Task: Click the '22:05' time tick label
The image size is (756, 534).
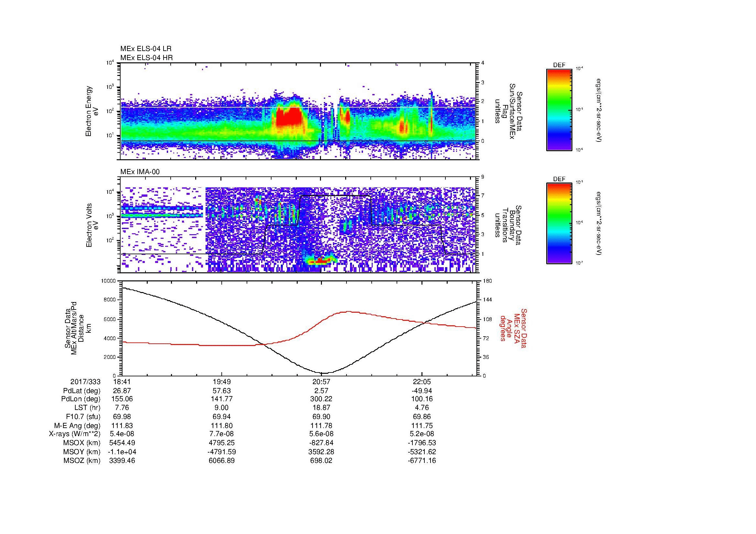Action: click(421, 382)
